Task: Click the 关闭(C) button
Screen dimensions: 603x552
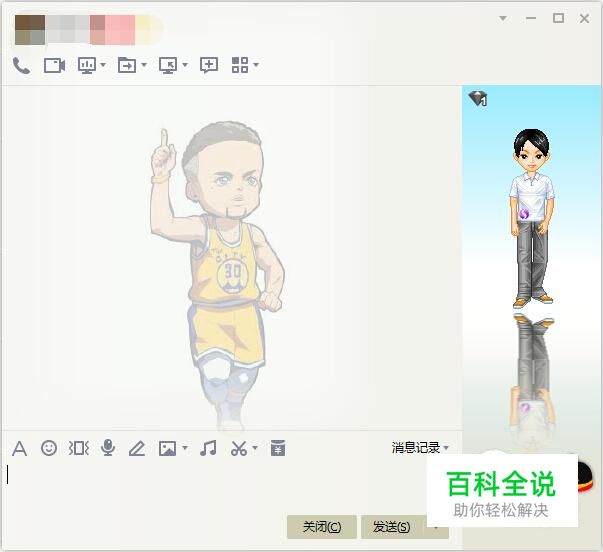Action: click(x=321, y=527)
